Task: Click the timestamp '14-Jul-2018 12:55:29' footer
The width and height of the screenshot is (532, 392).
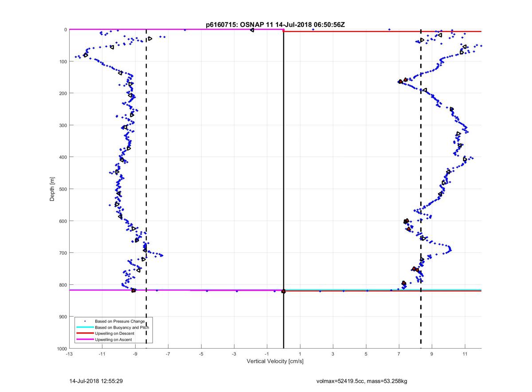Action: tap(96, 381)
